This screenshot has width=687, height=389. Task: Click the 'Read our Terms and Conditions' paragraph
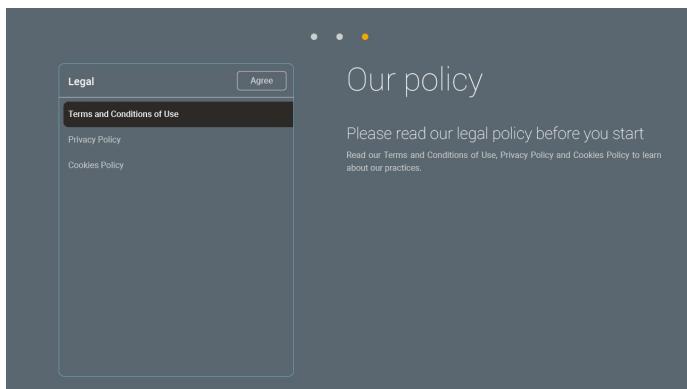(x=504, y=161)
